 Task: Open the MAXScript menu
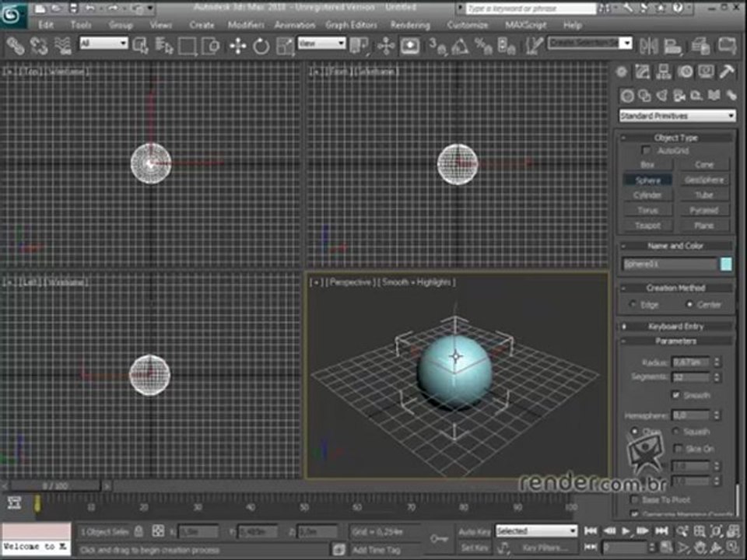point(526,25)
